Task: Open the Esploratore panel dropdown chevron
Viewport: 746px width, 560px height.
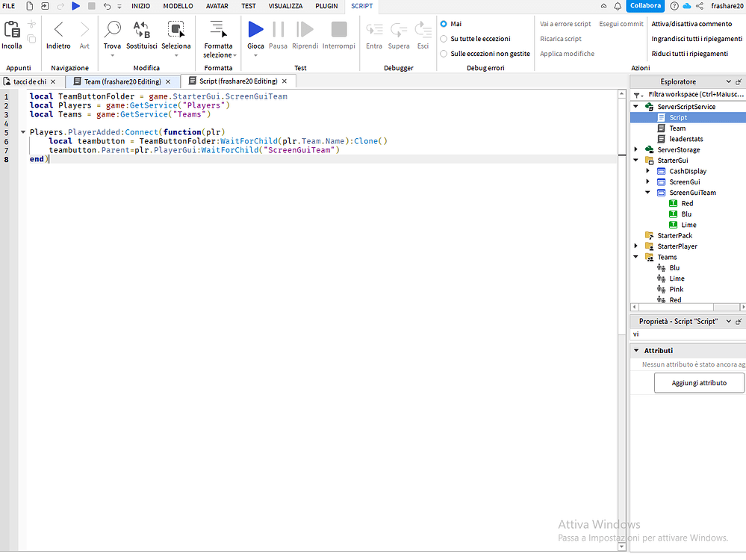Action: pyautogui.click(x=728, y=82)
